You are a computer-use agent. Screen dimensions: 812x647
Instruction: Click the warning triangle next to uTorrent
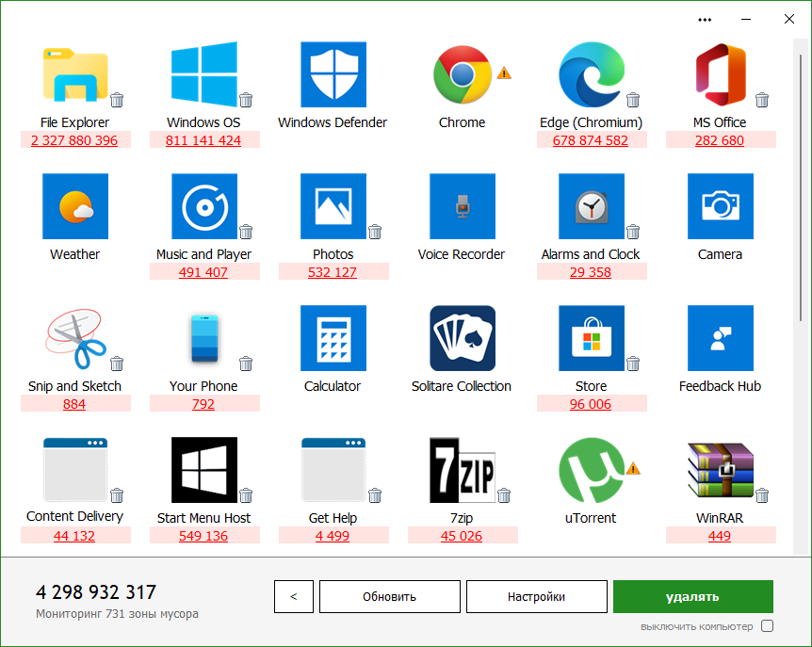click(633, 468)
